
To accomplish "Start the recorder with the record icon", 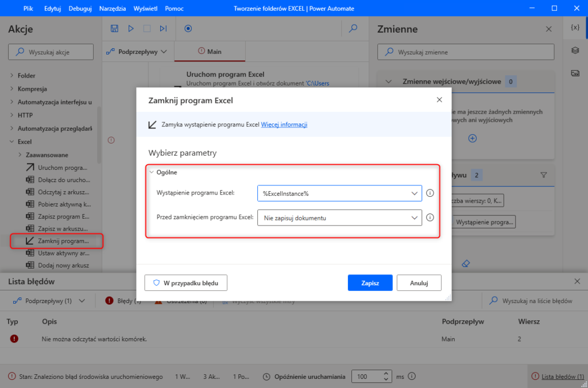I will pos(188,29).
